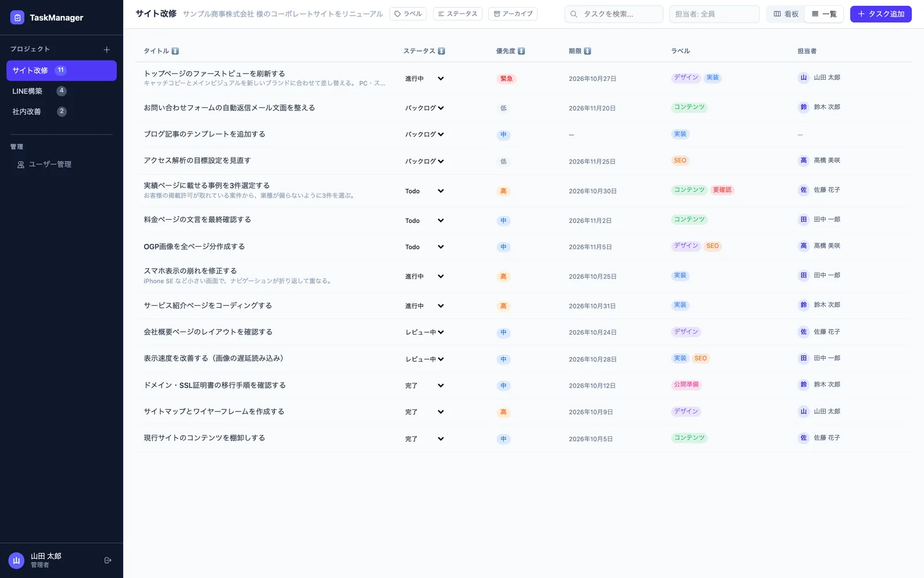Sort by ステータス column sort icon
This screenshot has width=924, height=578.
tap(441, 51)
